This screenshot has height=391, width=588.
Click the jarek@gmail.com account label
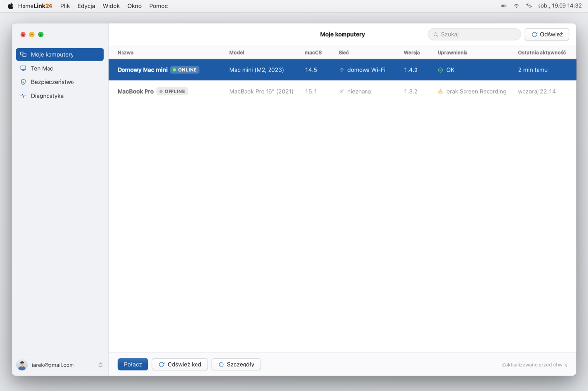pyautogui.click(x=53, y=365)
